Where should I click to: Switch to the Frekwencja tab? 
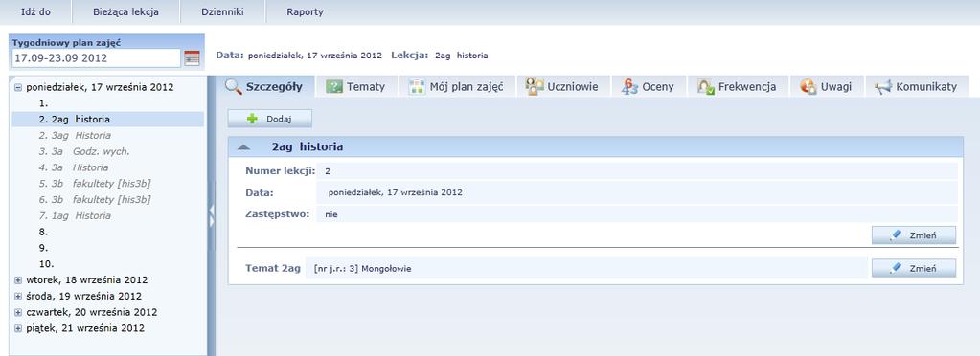[x=738, y=87]
